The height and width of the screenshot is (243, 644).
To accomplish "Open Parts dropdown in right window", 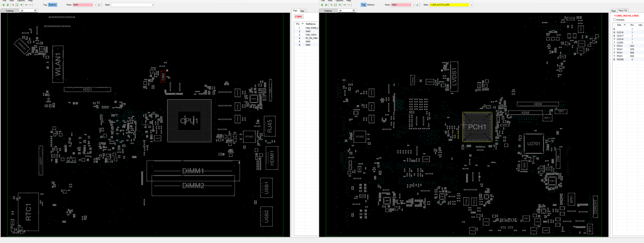I will pyautogui.click(x=413, y=5).
